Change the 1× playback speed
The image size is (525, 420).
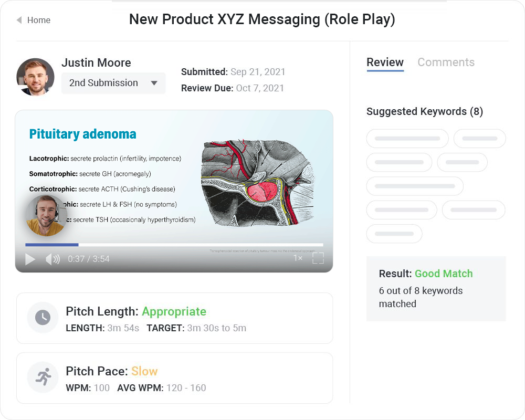point(298,258)
